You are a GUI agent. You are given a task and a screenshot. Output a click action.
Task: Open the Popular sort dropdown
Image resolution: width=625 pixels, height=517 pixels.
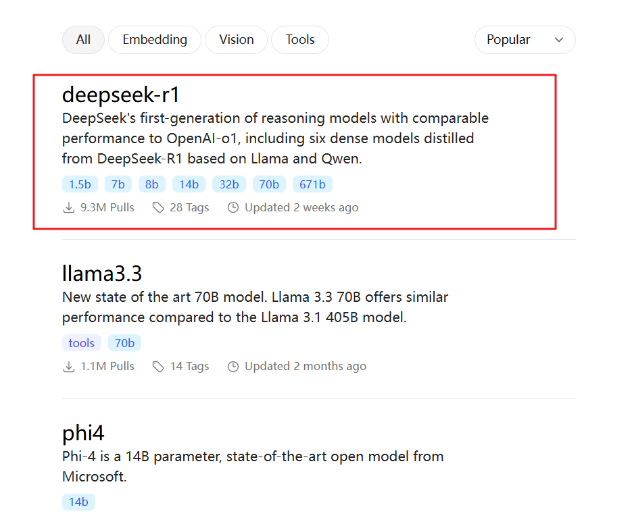point(524,40)
